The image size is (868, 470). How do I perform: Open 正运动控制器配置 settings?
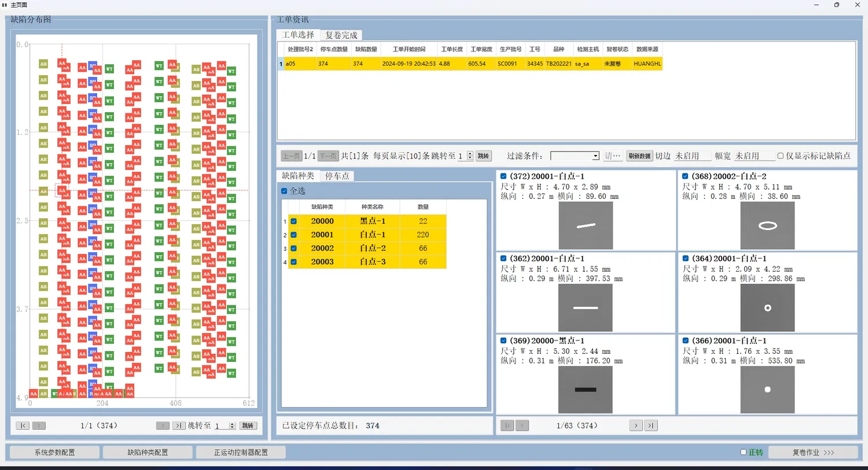click(241, 452)
